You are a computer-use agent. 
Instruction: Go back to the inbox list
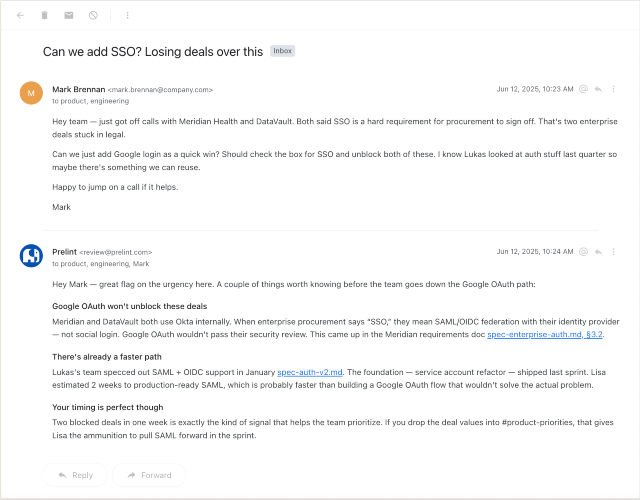click(21, 15)
